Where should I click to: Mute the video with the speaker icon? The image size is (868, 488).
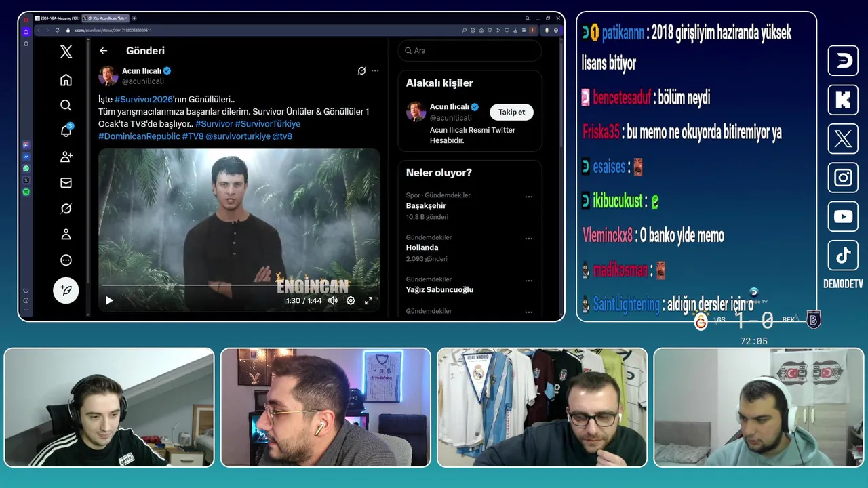pos(333,300)
